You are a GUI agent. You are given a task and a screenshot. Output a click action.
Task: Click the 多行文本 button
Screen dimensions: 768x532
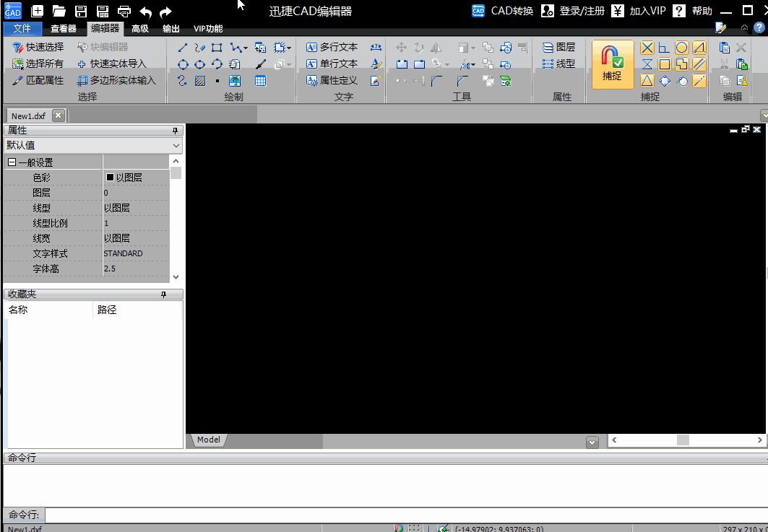332,47
